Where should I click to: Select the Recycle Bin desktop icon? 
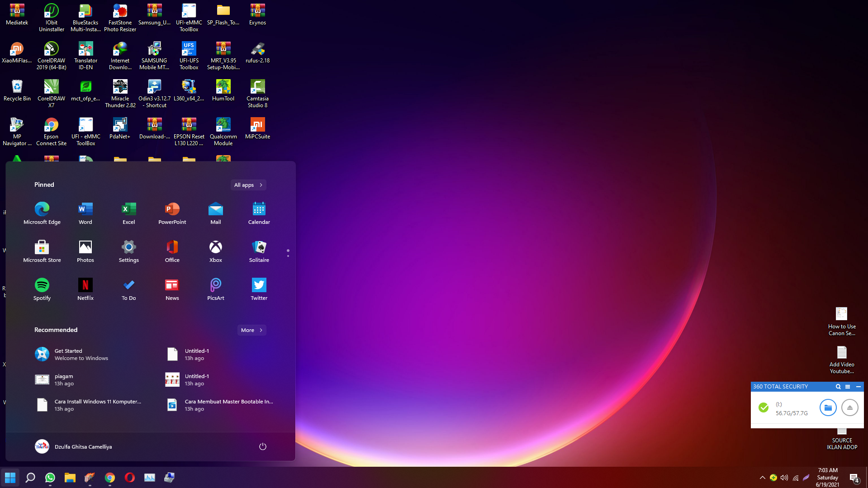[17, 90]
